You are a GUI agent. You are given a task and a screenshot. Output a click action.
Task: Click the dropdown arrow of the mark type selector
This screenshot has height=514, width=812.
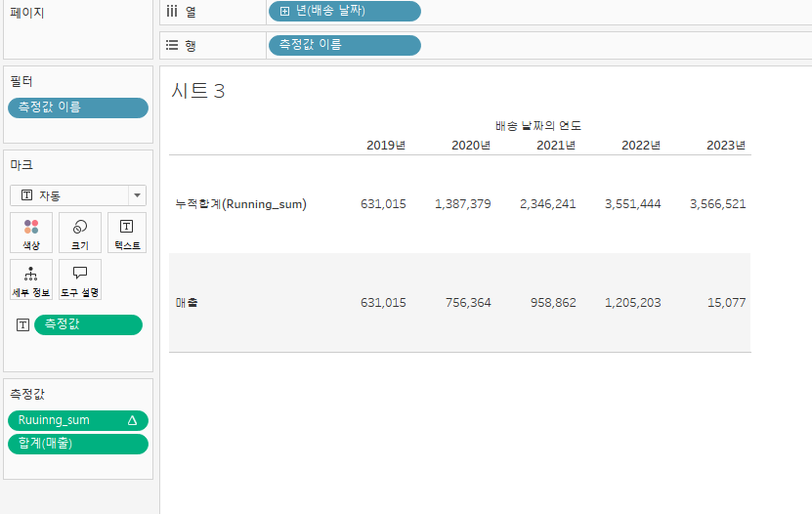tap(137, 195)
